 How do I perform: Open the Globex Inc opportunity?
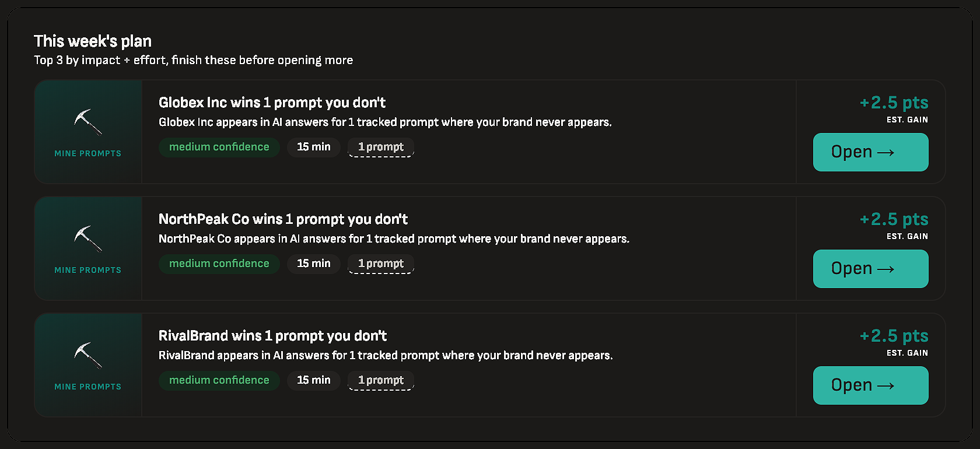click(x=870, y=152)
